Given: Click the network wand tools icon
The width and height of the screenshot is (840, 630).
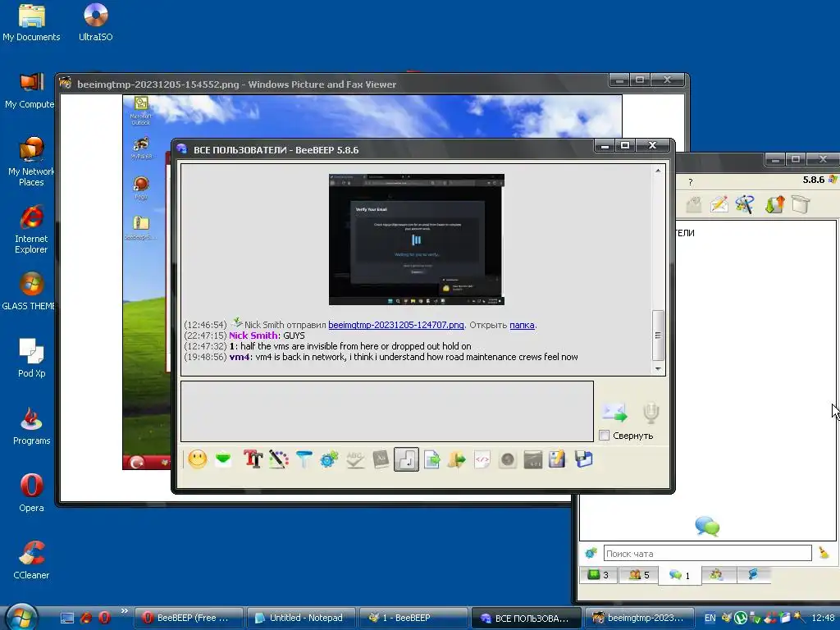Looking at the screenshot, I should [x=745, y=204].
